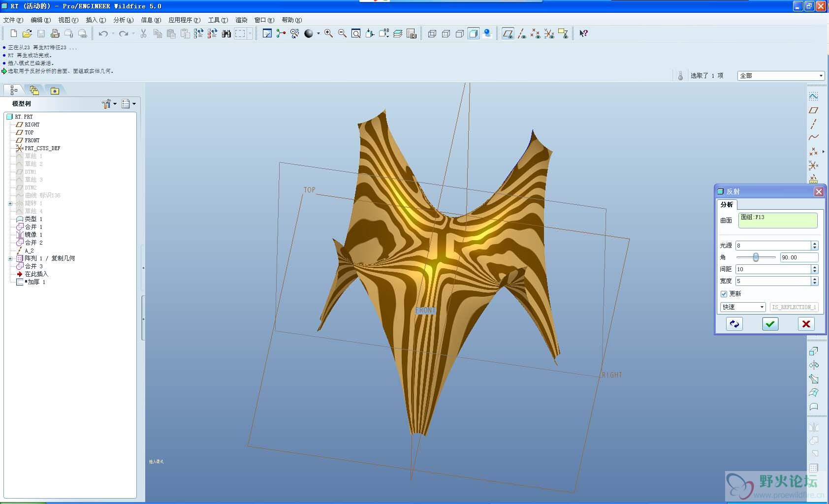
Task: Zoom in with magnifier plus icon
Action: point(328,33)
